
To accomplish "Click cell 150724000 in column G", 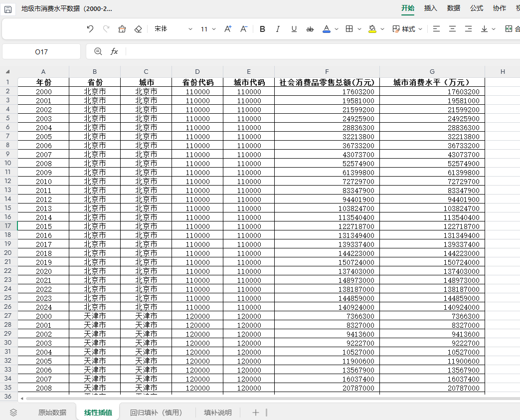I will coord(432,262).
